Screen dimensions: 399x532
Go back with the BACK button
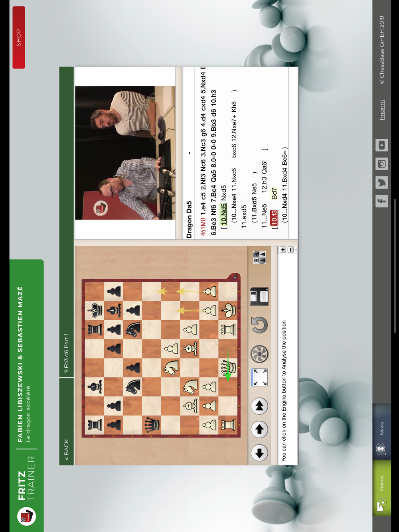pyautogui.click(x=66, y=450)
